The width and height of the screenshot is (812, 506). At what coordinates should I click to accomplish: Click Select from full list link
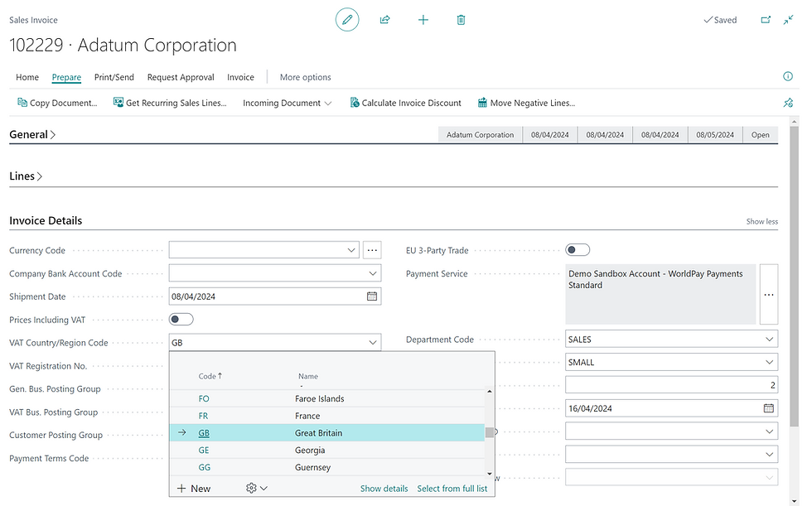pyautogui.click(x=452, y=489)
